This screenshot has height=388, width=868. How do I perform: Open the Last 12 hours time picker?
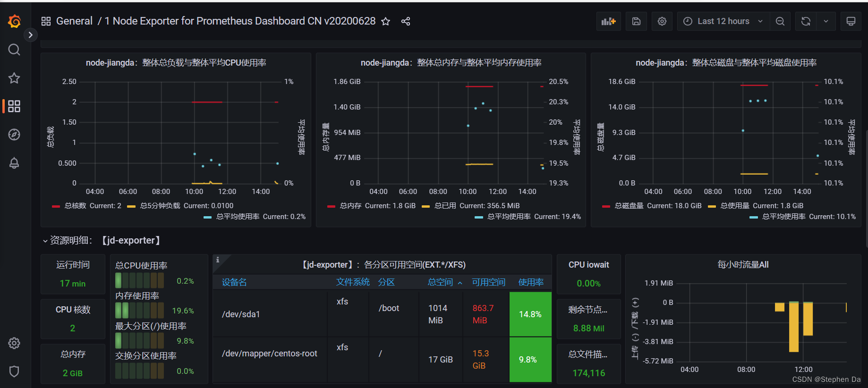tap(723, 21)
